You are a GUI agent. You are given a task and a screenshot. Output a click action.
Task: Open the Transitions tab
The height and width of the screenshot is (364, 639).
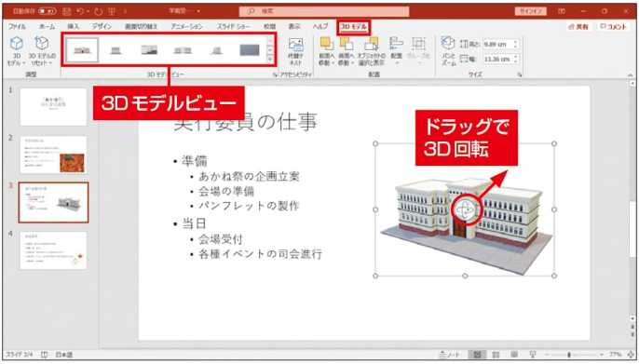pyautogui.click(x=141, y=26)
